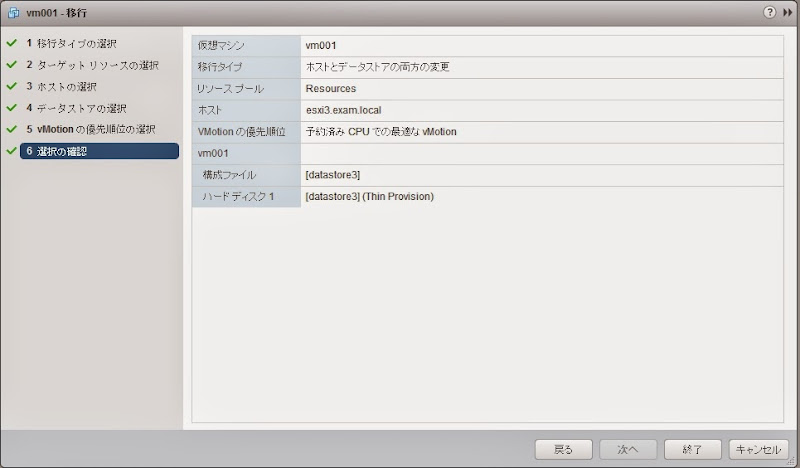Click the green checkmark beside step 3

click(x=12, y=86)
